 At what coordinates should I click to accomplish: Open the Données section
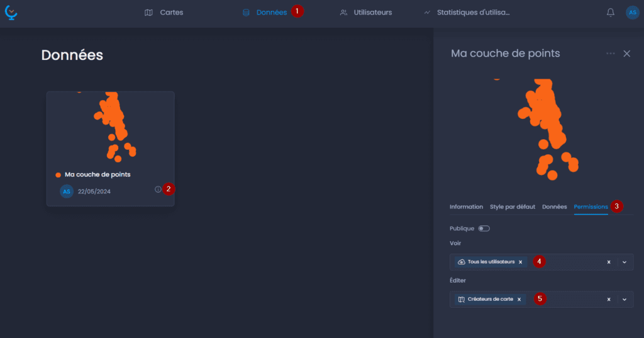[x=265, y=13]
